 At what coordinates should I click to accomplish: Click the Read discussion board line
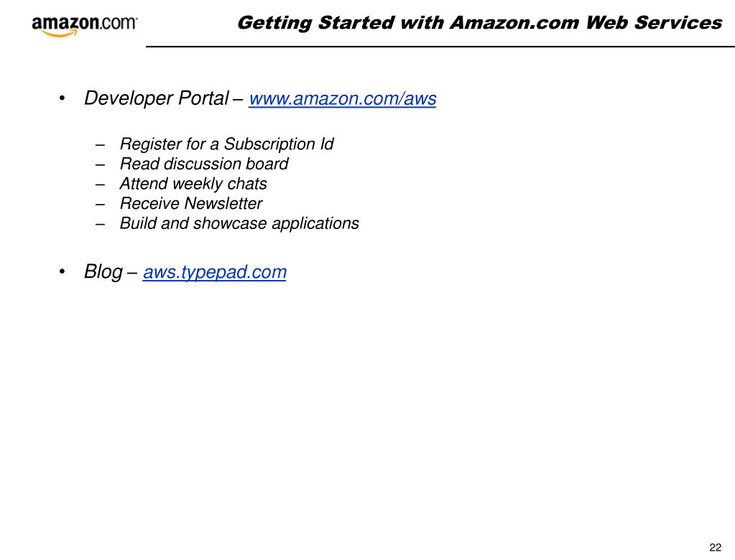[204, 164]
